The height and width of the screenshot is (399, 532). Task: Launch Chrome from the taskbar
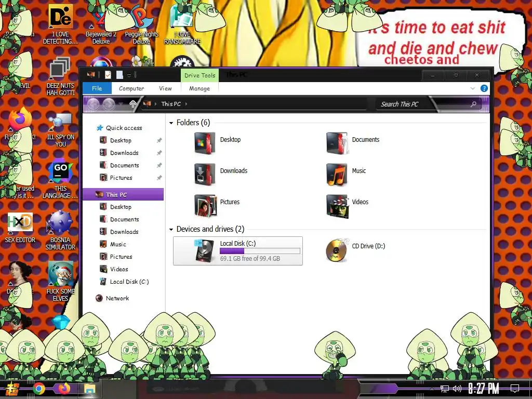coord(39,389)
